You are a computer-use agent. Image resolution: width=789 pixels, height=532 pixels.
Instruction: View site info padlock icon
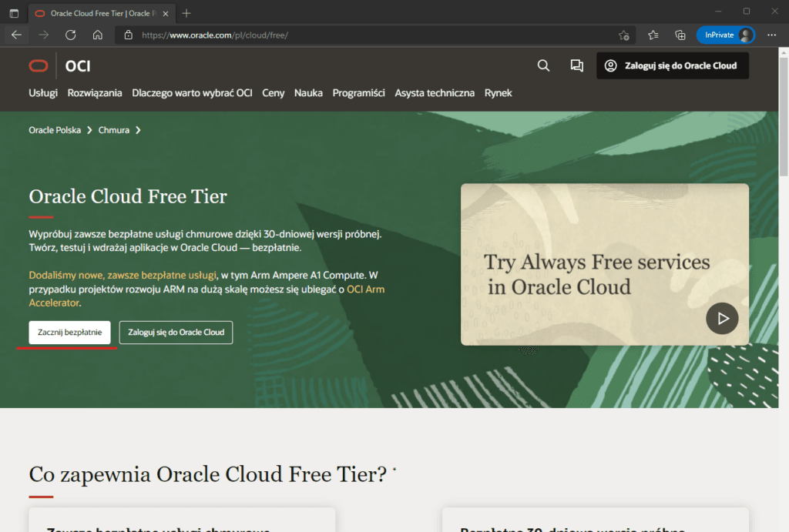click(x=129, y=35)
